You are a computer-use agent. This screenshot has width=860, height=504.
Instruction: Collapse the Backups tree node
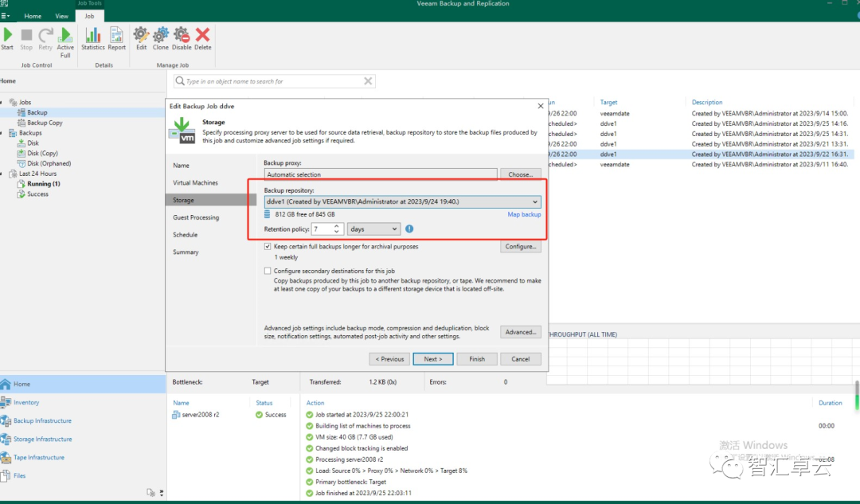pyautogui.click(x=2, y=133)
